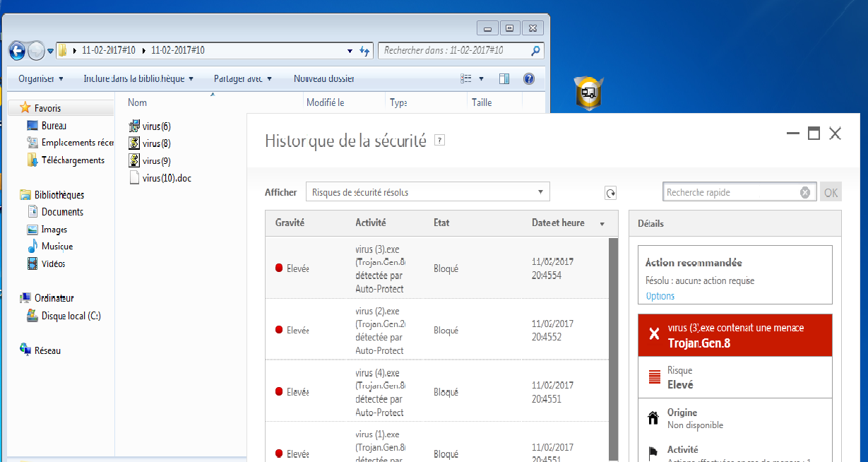The height and width of the screenshot is (462, 868).
Task: Select the virus(9) file icon
Action: (x=135, y=161)
